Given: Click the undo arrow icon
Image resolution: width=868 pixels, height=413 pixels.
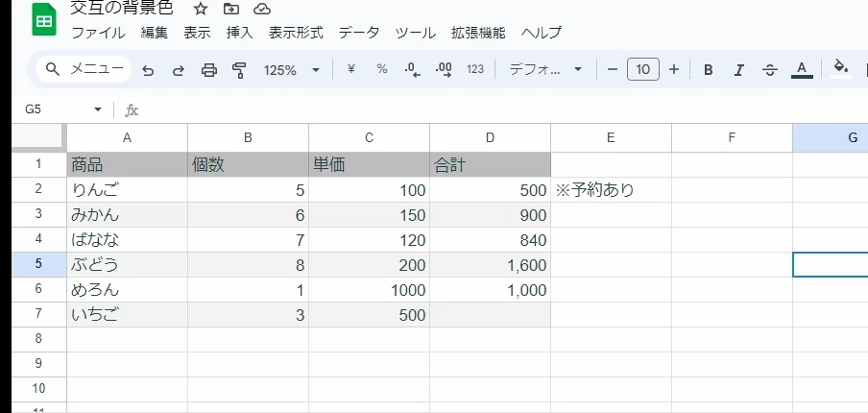Looking at the screenshot, I should tap(148, 70).
